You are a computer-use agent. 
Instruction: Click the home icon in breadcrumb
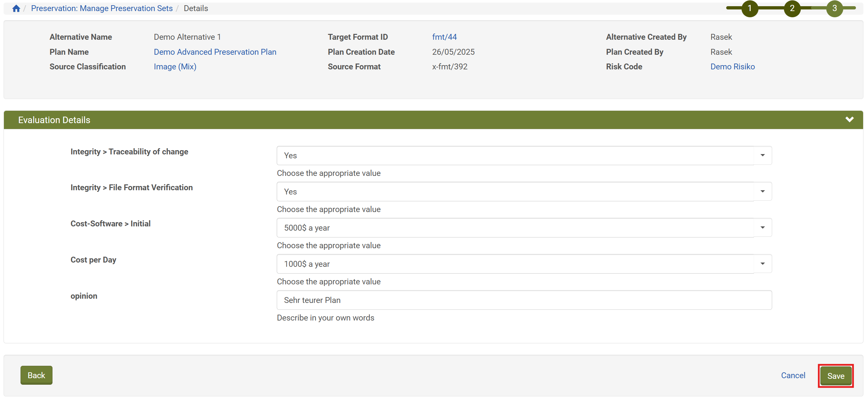[x=16, y=8]
